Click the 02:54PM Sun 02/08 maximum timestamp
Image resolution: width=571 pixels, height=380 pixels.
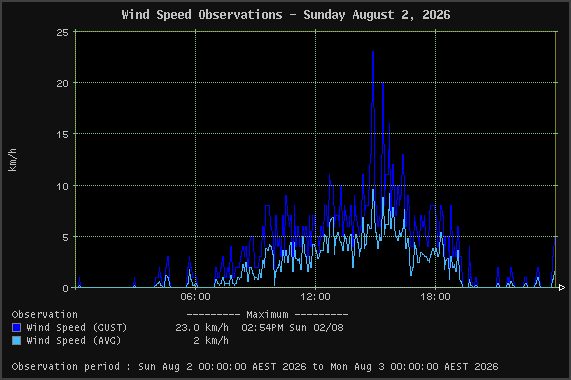[x=292, y=328]
